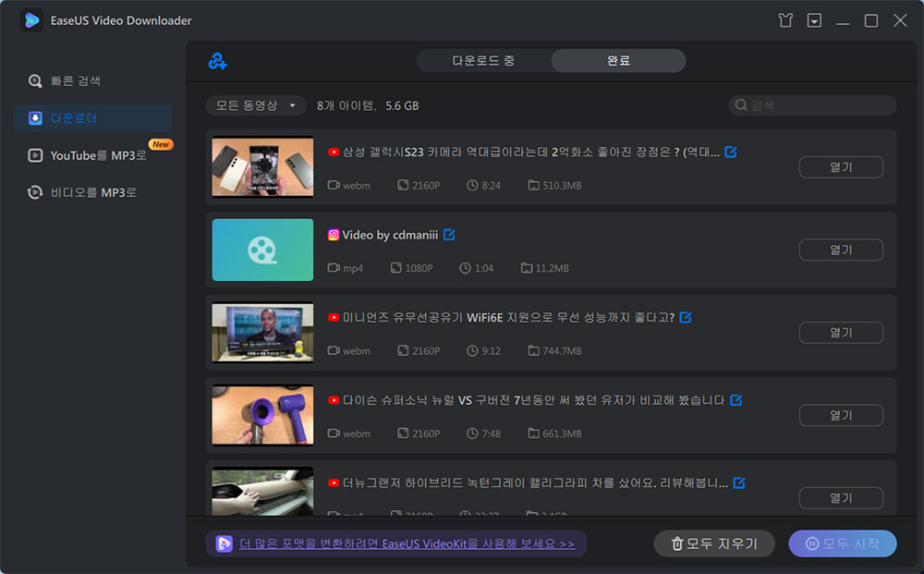924x574 pixels.
Task: Click the 갤럭시S23 video thumbnail
Action: coord(262,166)
